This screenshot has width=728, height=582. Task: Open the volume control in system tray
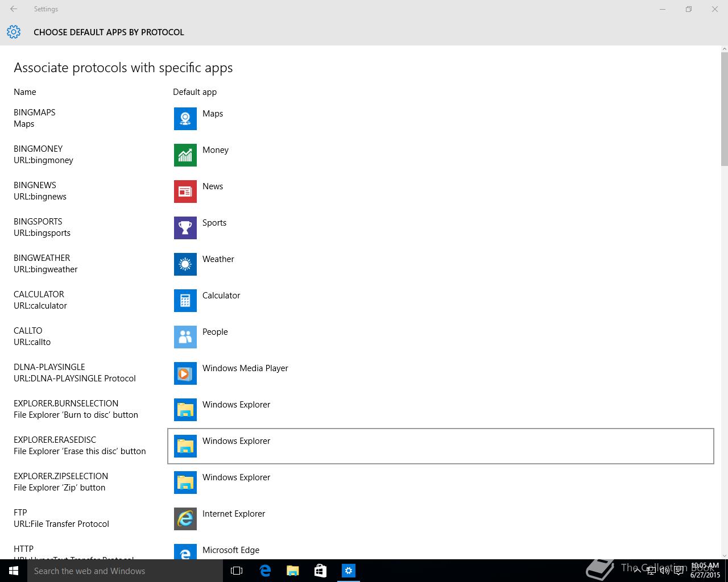click(x=665, y=571)
